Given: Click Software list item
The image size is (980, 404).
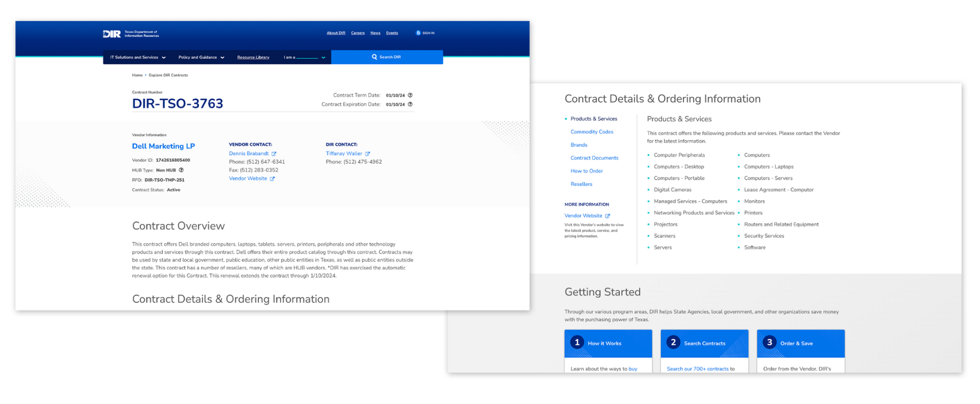Looking at the screenshot, I should click(x=755, y=248).
